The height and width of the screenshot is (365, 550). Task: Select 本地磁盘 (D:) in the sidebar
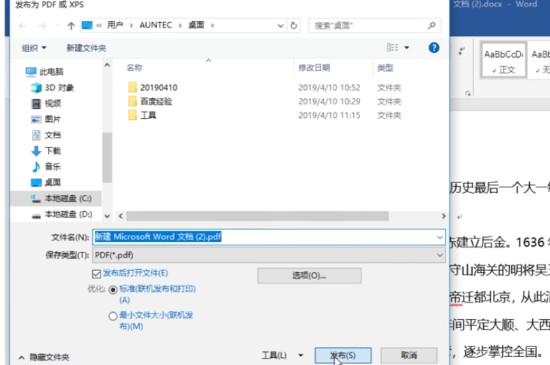(61, 214)
